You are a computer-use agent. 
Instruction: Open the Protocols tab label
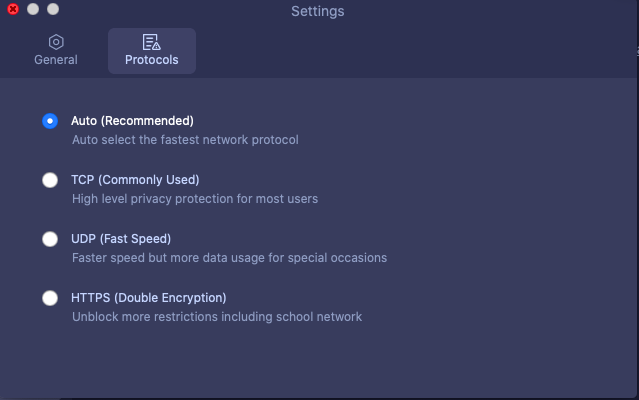(152, 60)
